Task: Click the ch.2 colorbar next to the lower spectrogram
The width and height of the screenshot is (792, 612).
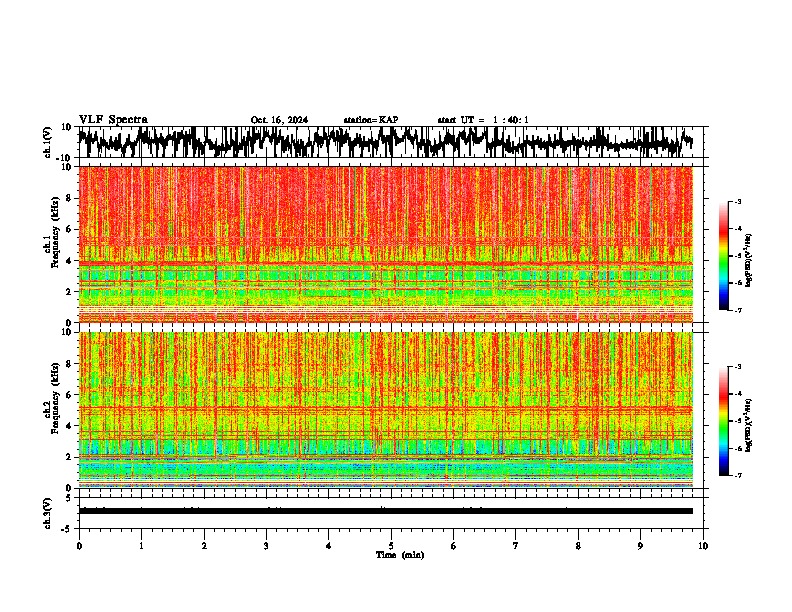Action: click(x=723, y=421)
